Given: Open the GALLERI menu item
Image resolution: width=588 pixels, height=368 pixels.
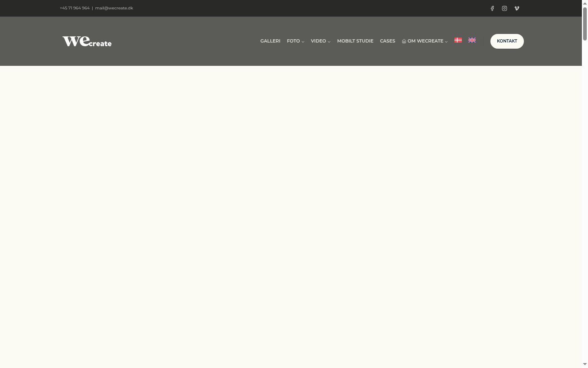Looking at the screenshot, I should [270, 41].
